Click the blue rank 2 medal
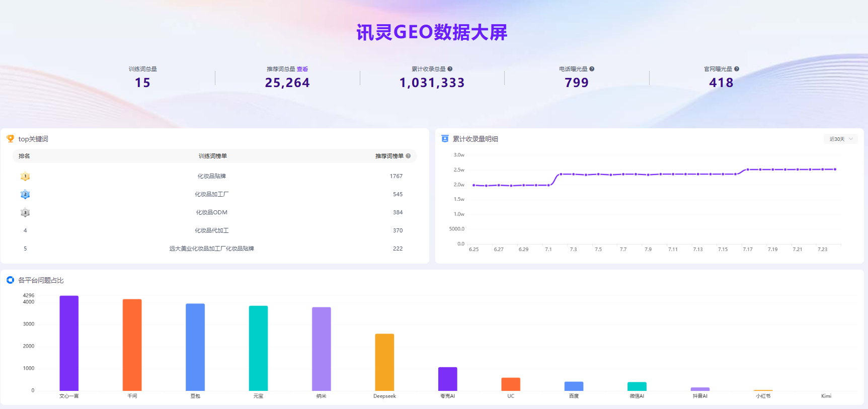Screen dimensions: 868x409 [x=25, y=194]
